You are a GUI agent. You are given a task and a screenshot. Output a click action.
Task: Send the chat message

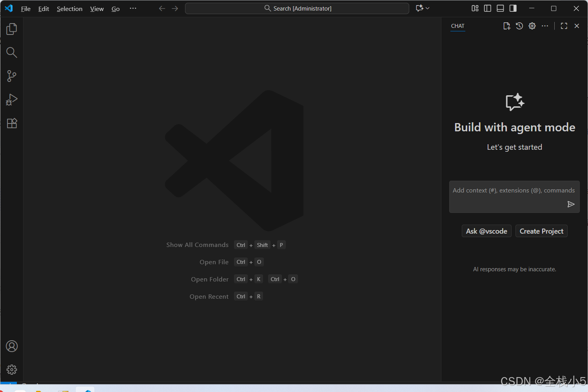tap(571, 204)
